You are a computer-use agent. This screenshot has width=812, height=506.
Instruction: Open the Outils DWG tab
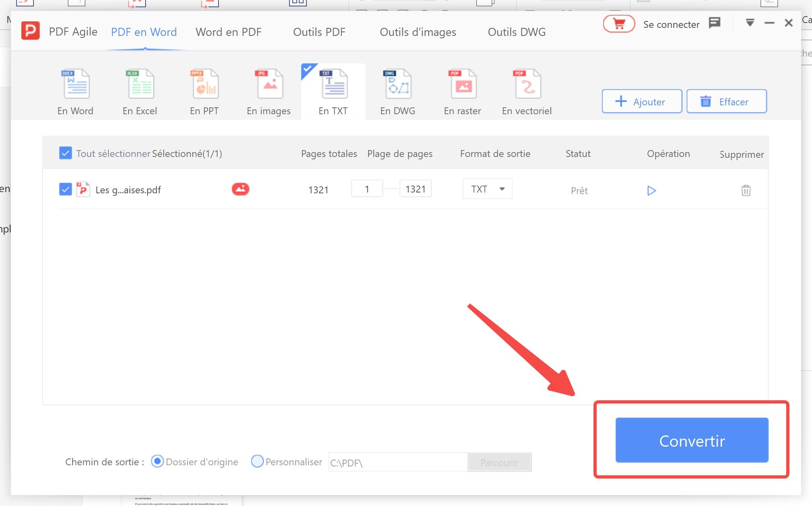(x=517, y=32)
